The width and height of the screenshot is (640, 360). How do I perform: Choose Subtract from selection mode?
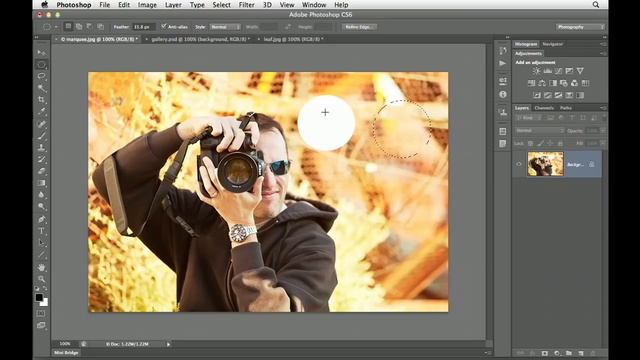(89, 27)
